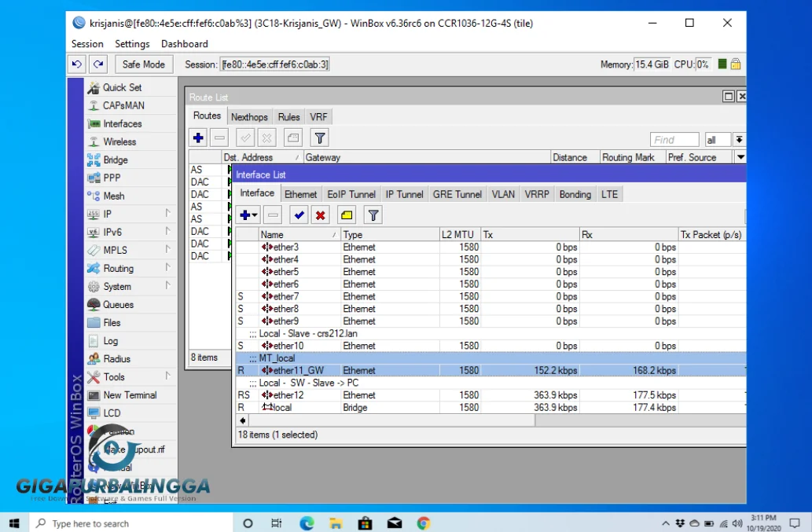812x532 pixels.
Task: Click Interface List yellow comment button
Action: (x=347, y=215)
